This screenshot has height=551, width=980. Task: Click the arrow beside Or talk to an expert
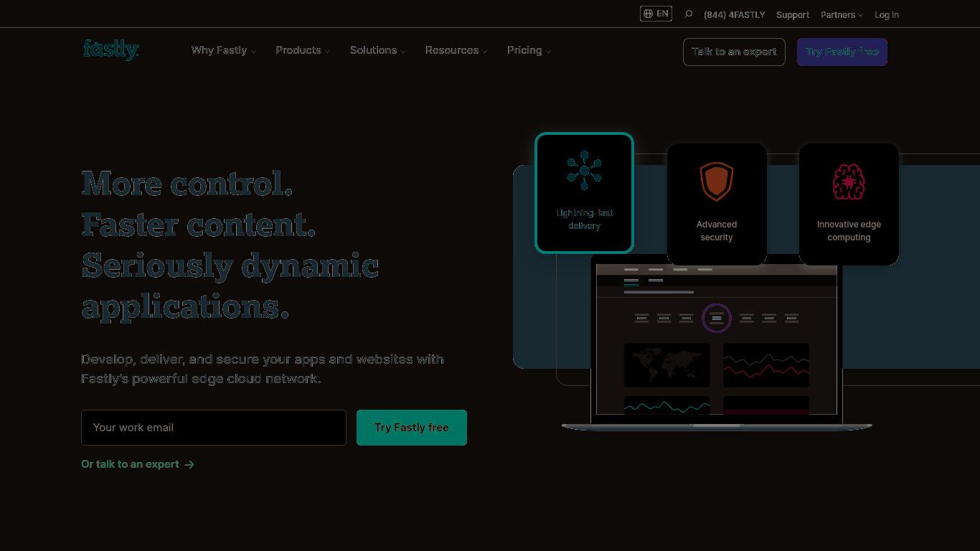(189, 464)
